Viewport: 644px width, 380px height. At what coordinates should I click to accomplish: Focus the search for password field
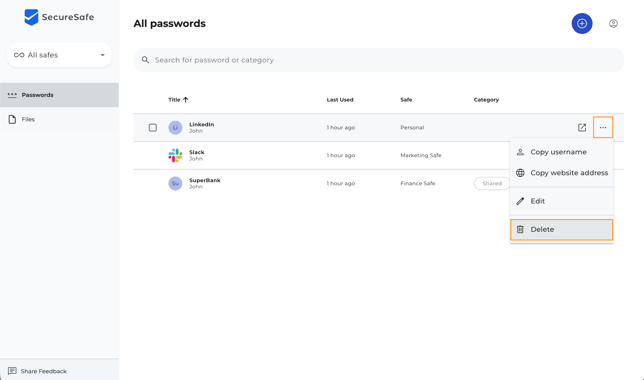click(x=378, y=60)
